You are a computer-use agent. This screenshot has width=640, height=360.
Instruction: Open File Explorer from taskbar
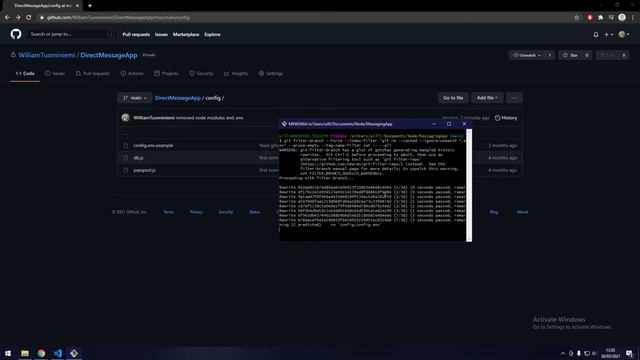click(x=25, y=353)
